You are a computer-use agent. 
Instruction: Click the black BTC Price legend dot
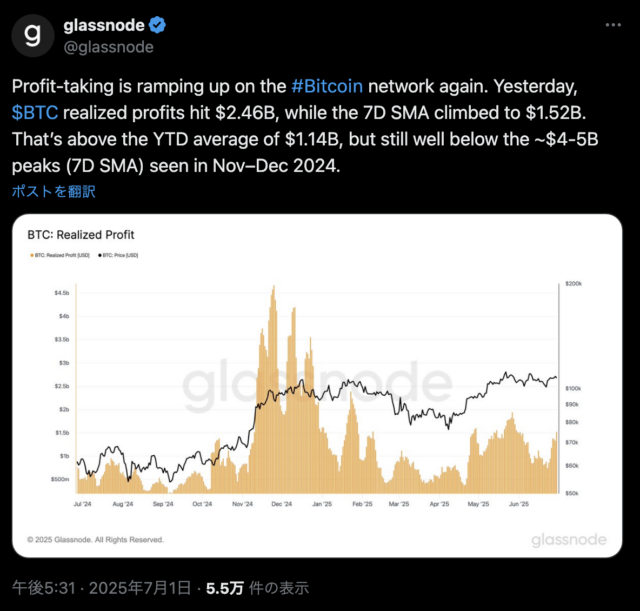(x=100, y=256)
